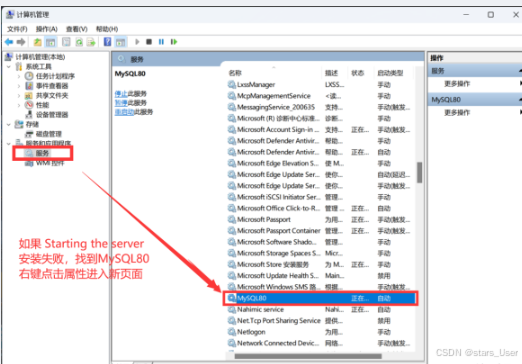Select the Microsoft Passport Container service row
Viewport: 522px width, 364px height.
click(x=321, y=231)
